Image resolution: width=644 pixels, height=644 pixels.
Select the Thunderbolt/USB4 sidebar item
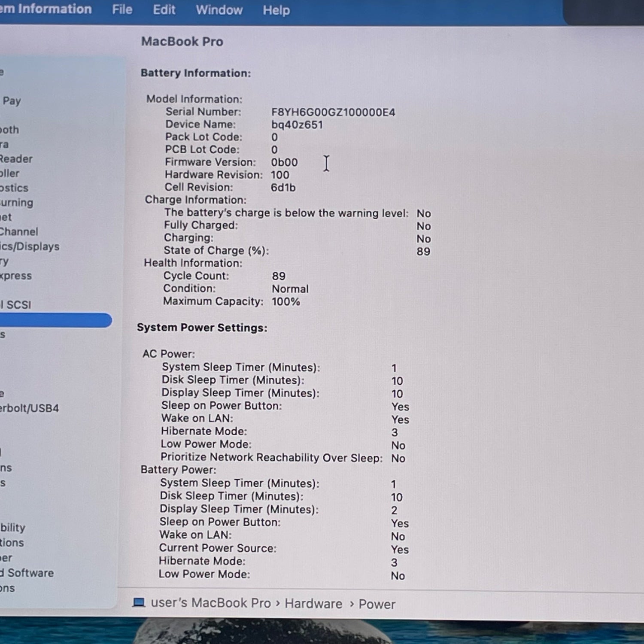click(x=29, y=408)
